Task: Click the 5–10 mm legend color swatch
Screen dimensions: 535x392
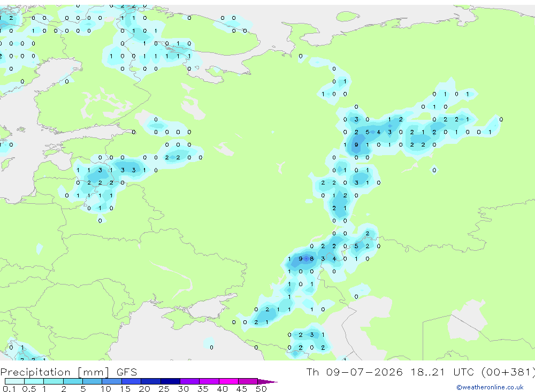Action: pos(93,381)
